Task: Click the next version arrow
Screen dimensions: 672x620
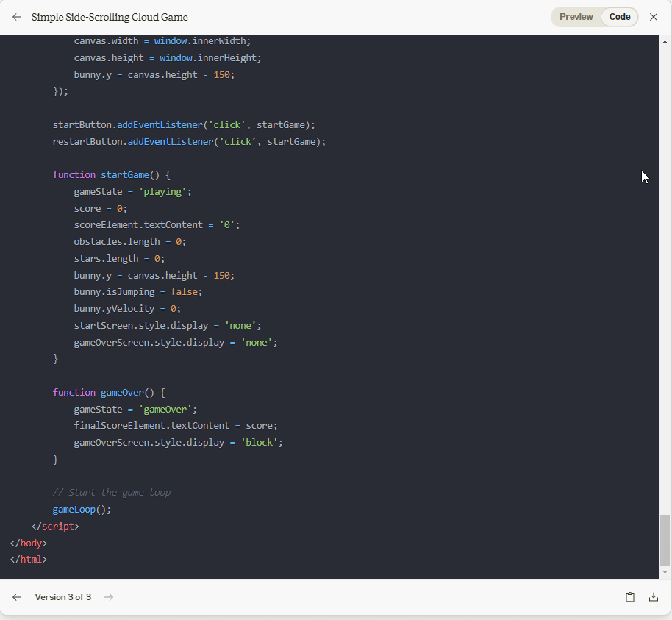Action: (109, 597)
